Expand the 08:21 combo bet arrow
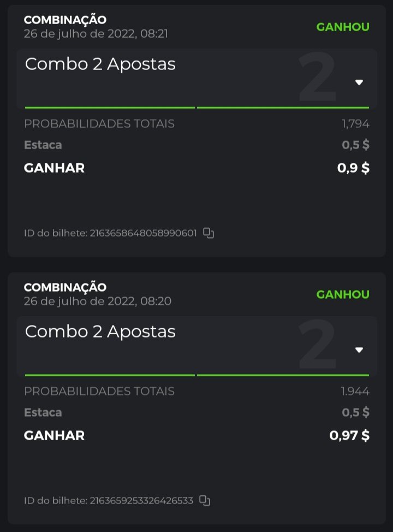393x532 pixels. [x=359, y=82]
